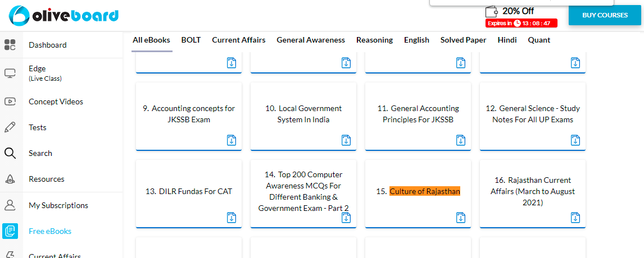Download Rajasthan Current Affairs 2021 ebook

tap(575, 218)
